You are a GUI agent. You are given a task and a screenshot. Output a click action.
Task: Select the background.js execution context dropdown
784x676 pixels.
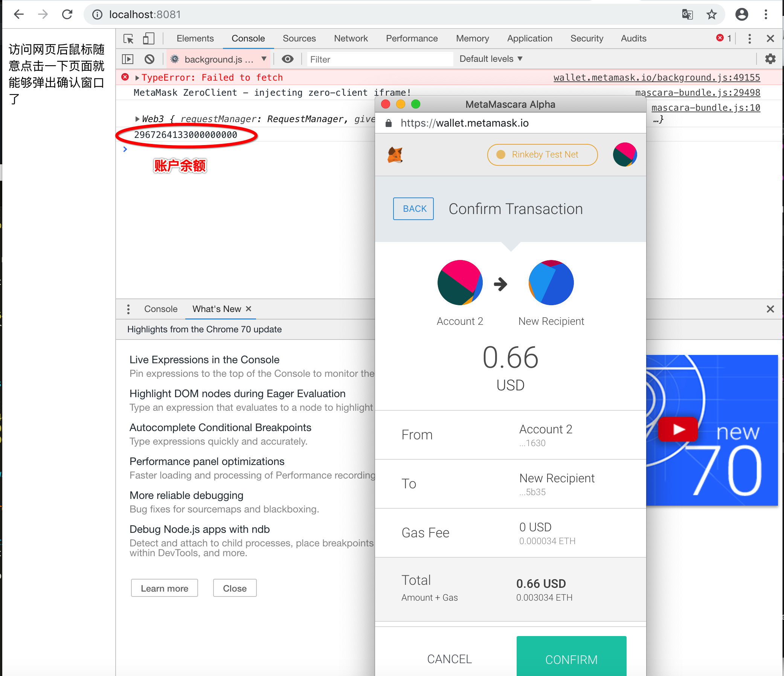pyautogui.click(x=218, y=59)
